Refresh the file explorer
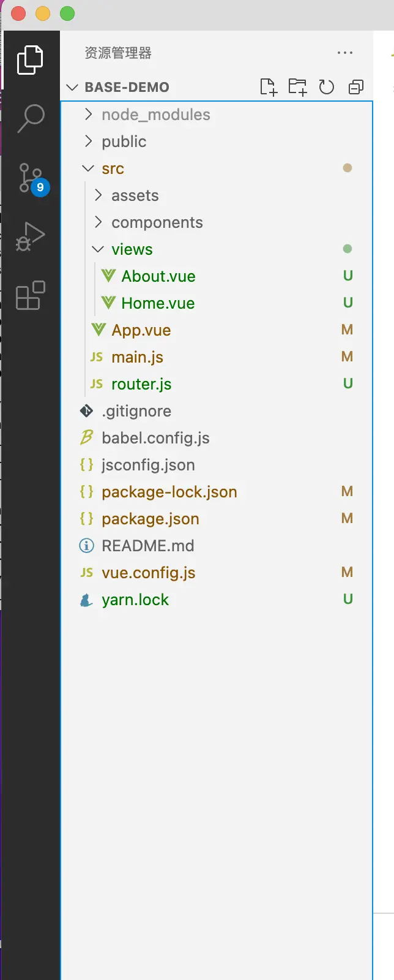 point(327,87)
